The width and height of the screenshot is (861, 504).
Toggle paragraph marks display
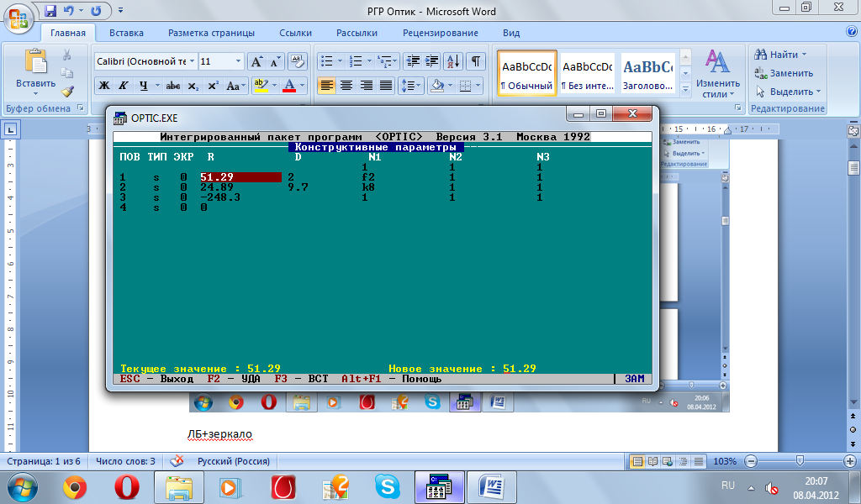pos(476,61)
